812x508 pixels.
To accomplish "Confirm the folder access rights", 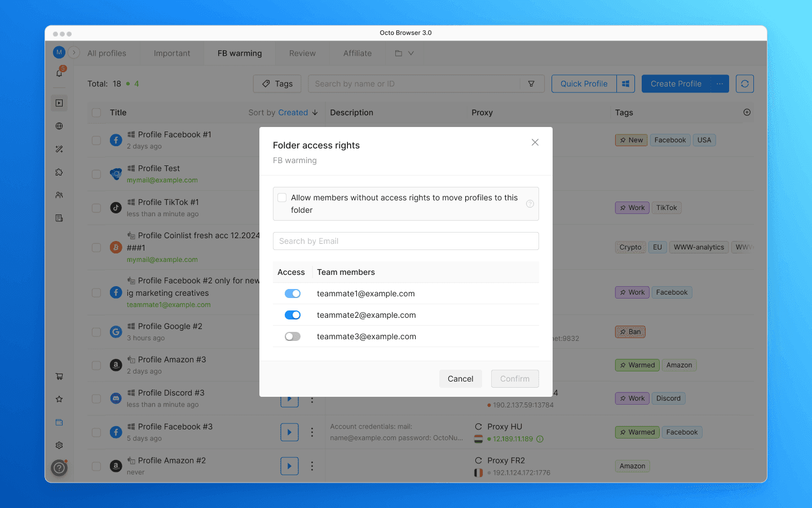I will pyautogui.click(x=515, y=379).
